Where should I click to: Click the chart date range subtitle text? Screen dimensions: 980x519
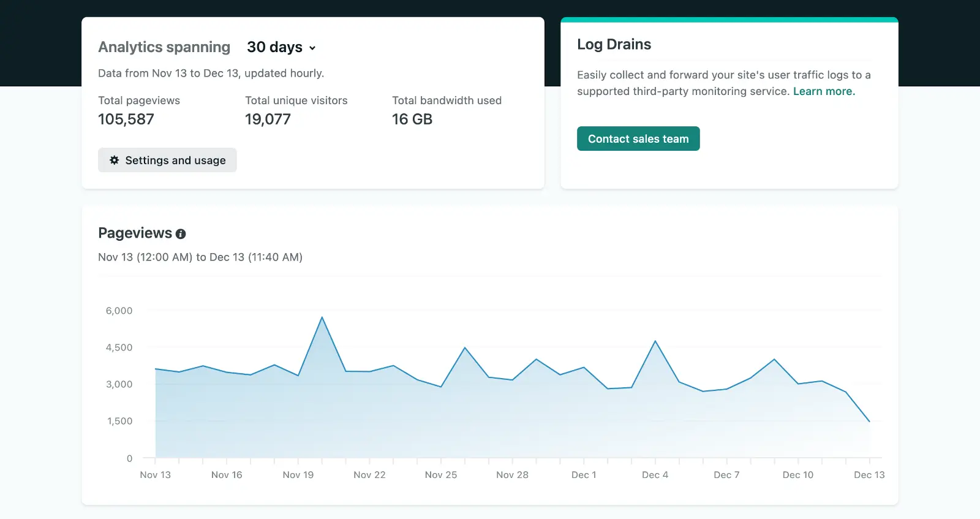click(x=200, y=257)
